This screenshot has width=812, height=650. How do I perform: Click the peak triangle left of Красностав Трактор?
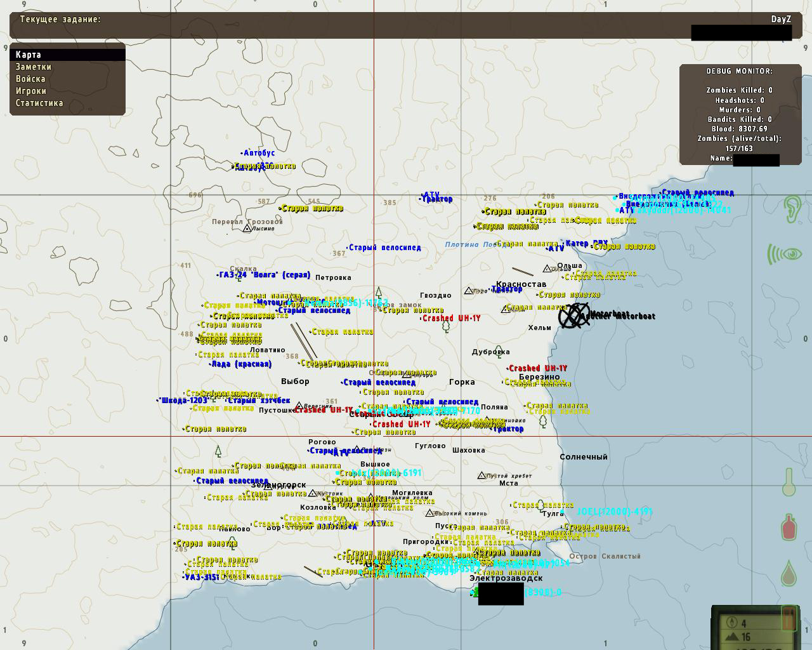[x=469, y=291]
